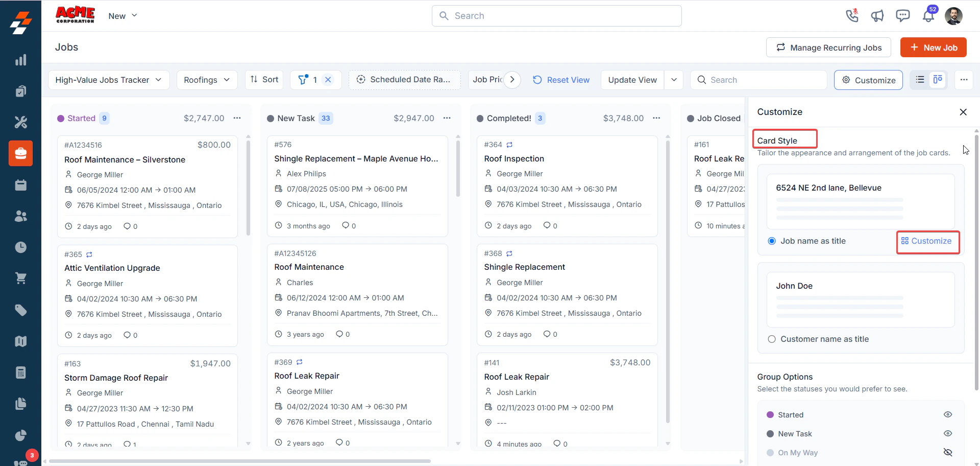Click comments icon on job #576 card
The width and height of the screenshot is (980, 466).
point(346,225)
